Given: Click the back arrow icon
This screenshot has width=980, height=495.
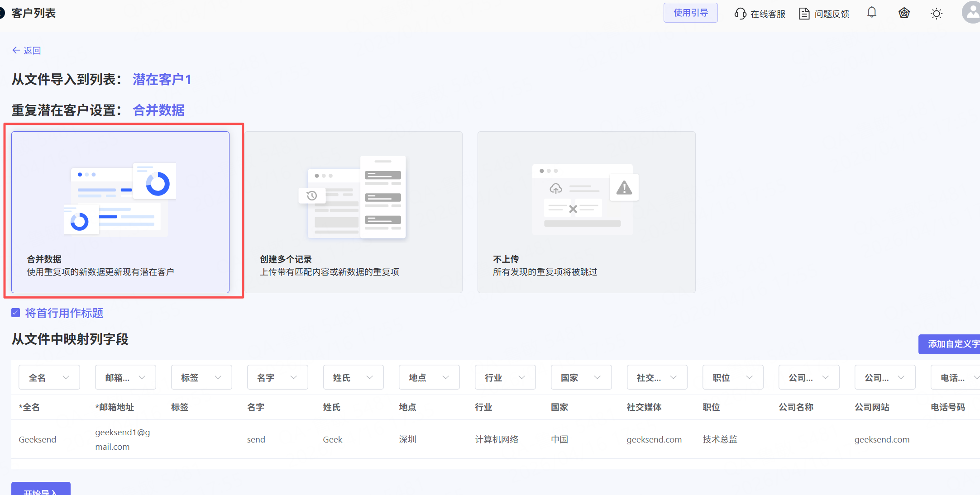Looking at the screenshot, I should point(16,50).
